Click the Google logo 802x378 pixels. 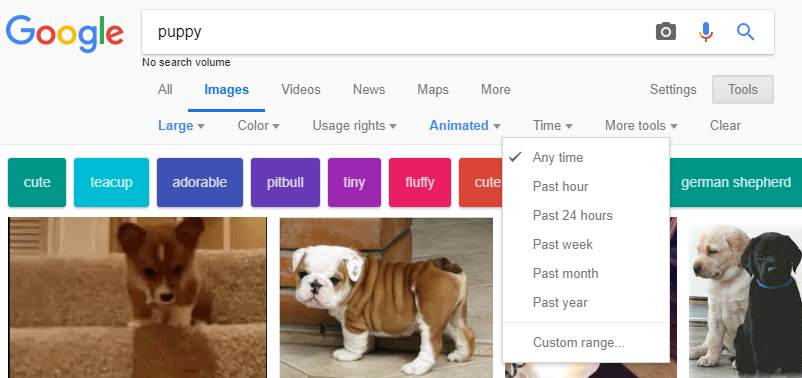tap(65, 34)
